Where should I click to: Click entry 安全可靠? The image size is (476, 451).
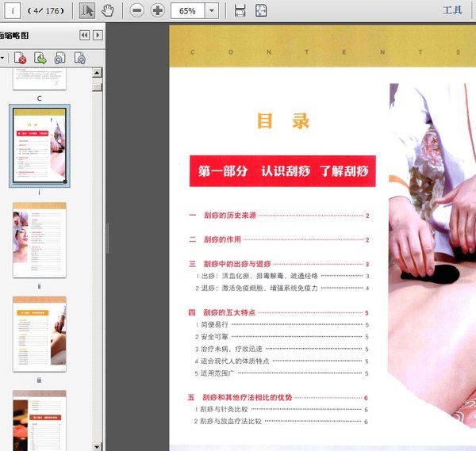click(214, 337)
